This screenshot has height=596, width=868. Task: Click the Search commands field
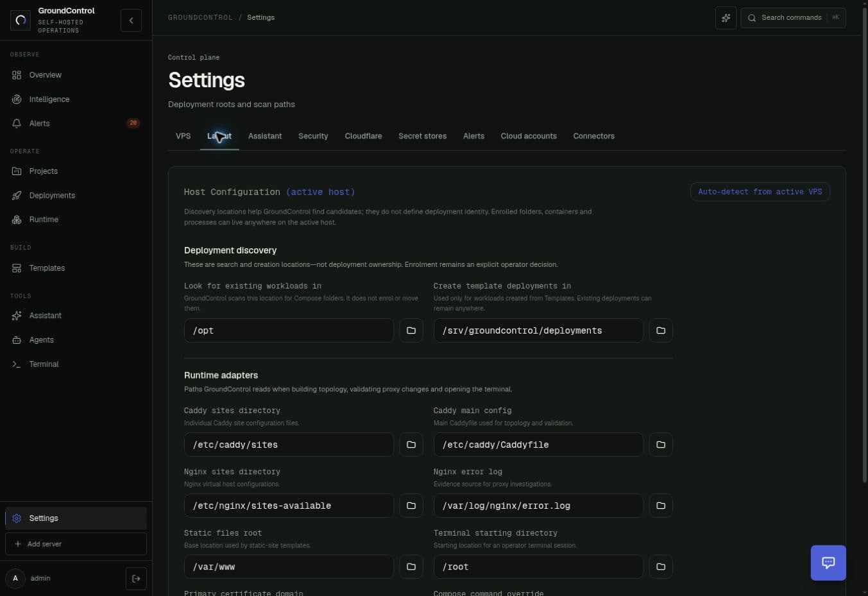(x=793, y=18)
